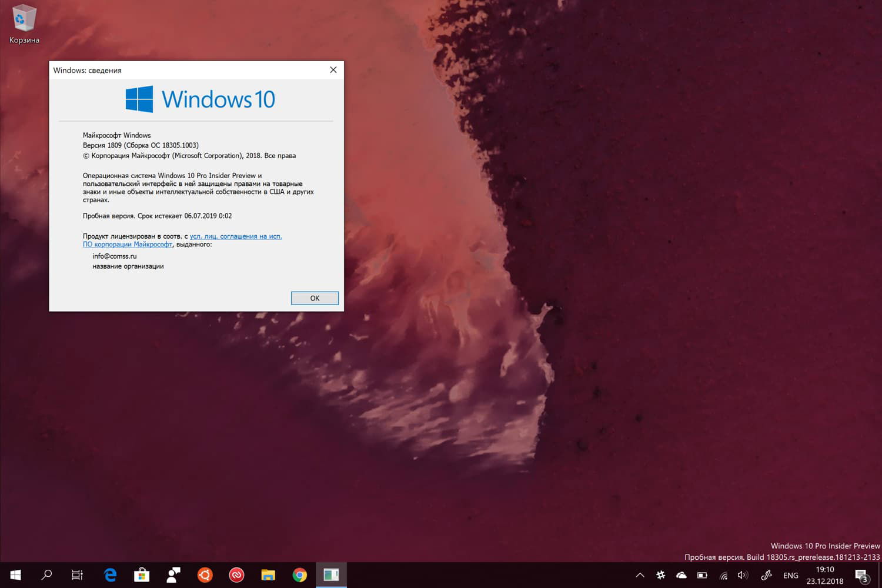Click OK to close the Windows info dialog
This screenshot has height=588, width=882.
coord(314,298)
